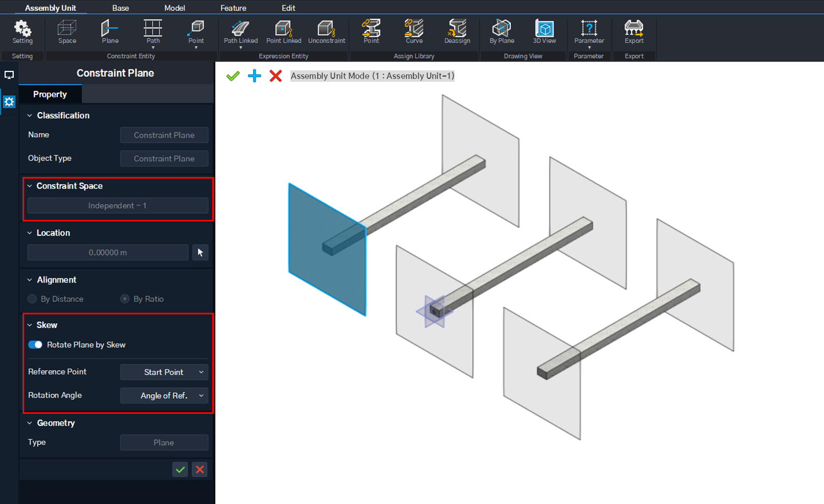Open the Feature ribbon tab
Image resolution: width=824 pixels, height=504 pixels.
(233, 8)
